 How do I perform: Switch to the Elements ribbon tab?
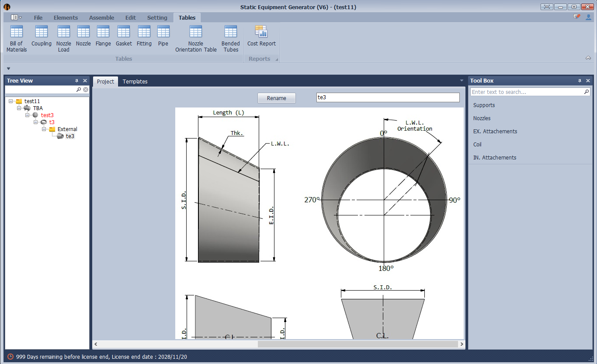[66, 18]
